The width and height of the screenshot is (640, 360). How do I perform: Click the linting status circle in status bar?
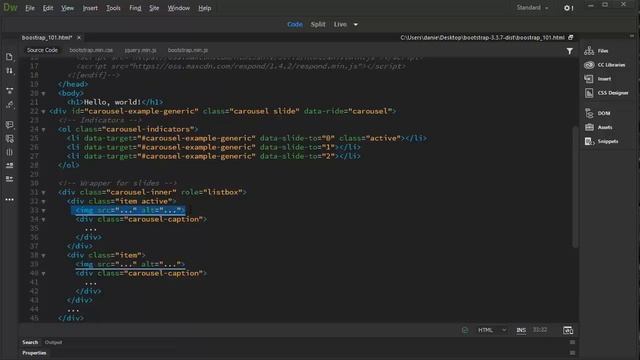coord(465,330)
